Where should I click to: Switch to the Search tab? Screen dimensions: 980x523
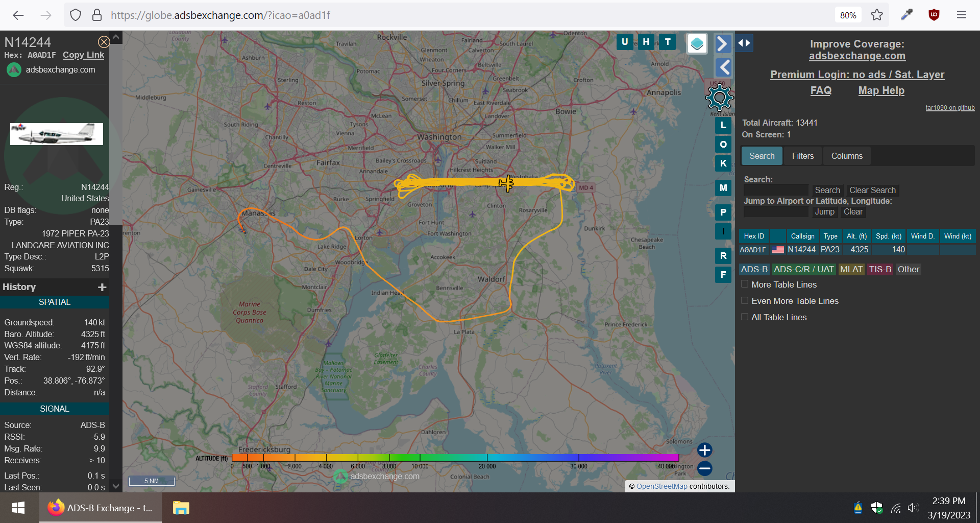[x=762, y=156]
